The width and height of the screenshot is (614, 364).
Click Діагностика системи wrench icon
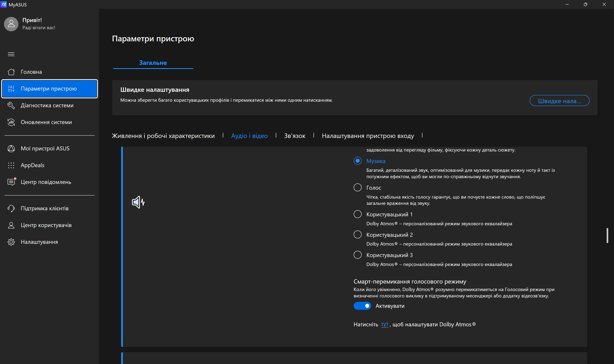coord(11,106)
